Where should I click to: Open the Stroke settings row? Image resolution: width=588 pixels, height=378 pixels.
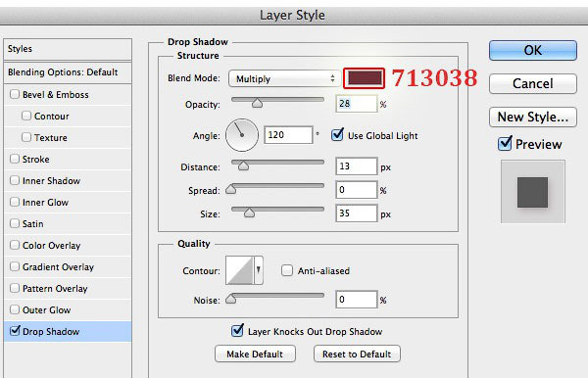click(68, 160)
